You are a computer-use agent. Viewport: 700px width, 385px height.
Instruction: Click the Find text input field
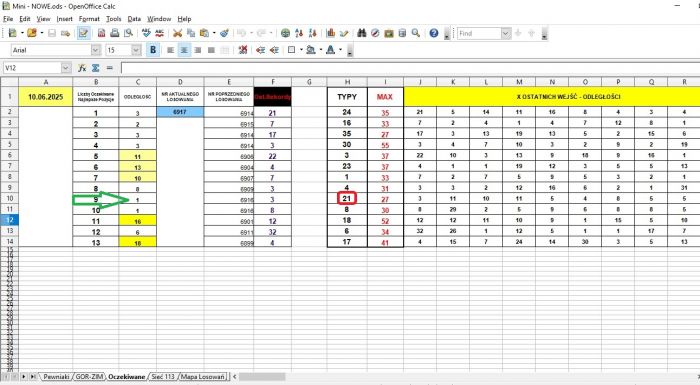[x=479, y=33]
